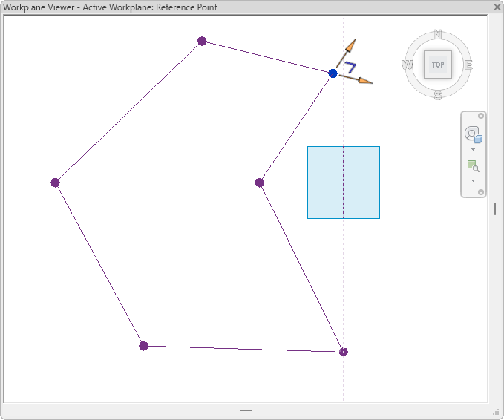Viewport: 504px width, 420px height.
Task: Expand the SteeringWheels dropdown arrow
Action: click(x=473, y=149)
